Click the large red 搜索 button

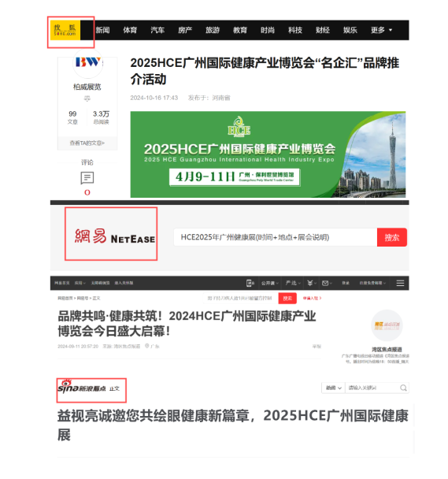tap(392, 237)
